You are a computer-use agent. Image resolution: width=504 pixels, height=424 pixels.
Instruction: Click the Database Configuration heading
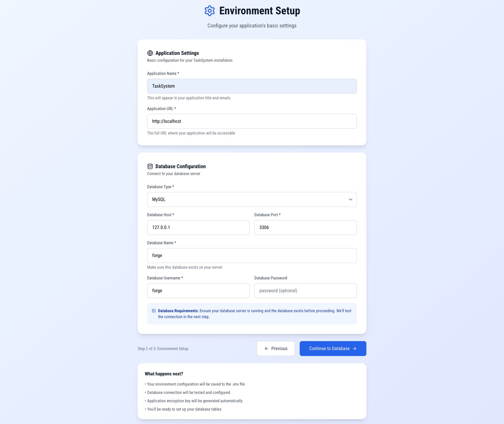pos(181,166)
